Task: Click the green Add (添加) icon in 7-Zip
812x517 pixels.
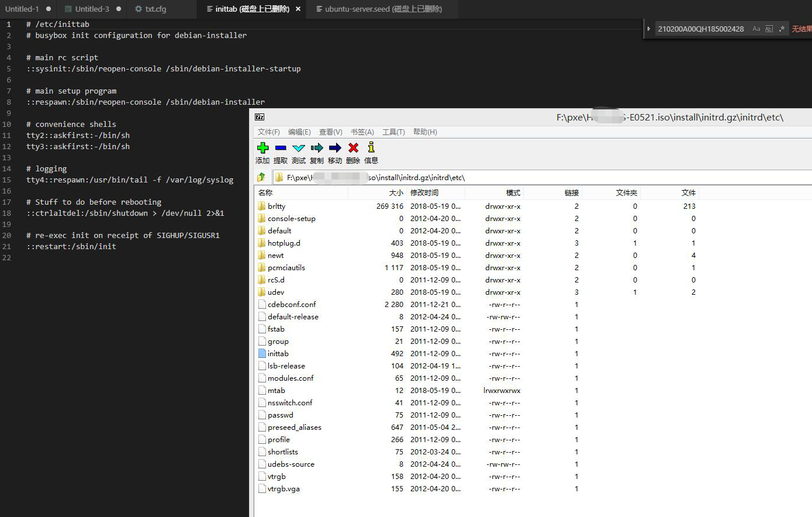Action: (262, 148)
